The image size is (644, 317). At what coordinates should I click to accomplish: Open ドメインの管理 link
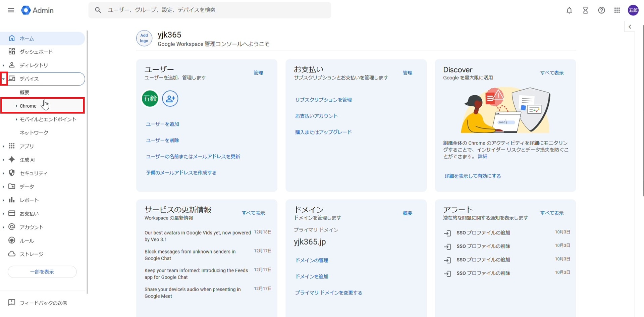click(312, 260)
